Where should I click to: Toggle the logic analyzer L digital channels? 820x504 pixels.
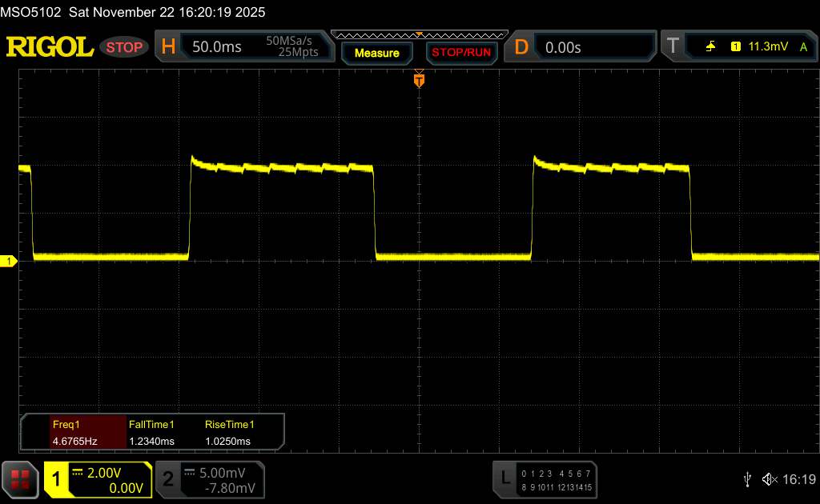545,479
